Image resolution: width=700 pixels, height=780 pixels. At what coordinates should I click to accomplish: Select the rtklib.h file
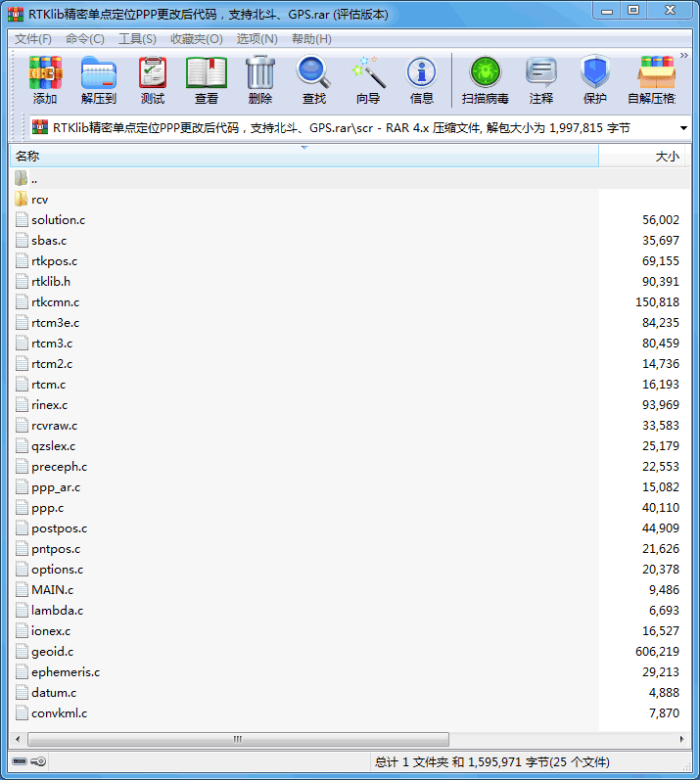pos(51,281)
